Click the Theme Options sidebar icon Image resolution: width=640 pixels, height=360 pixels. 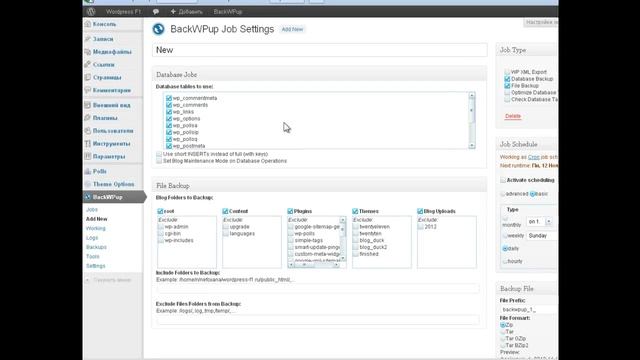[88, 184]
